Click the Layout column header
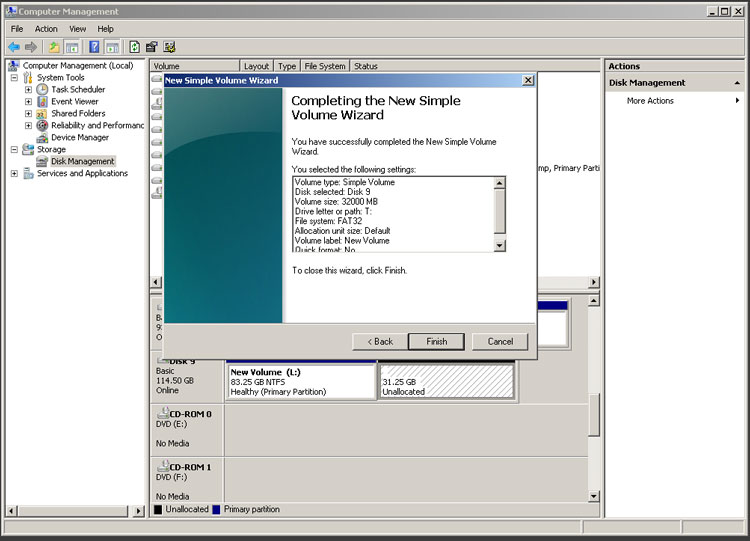The height and width of the screenshot is (541, 750). [256, 66]
